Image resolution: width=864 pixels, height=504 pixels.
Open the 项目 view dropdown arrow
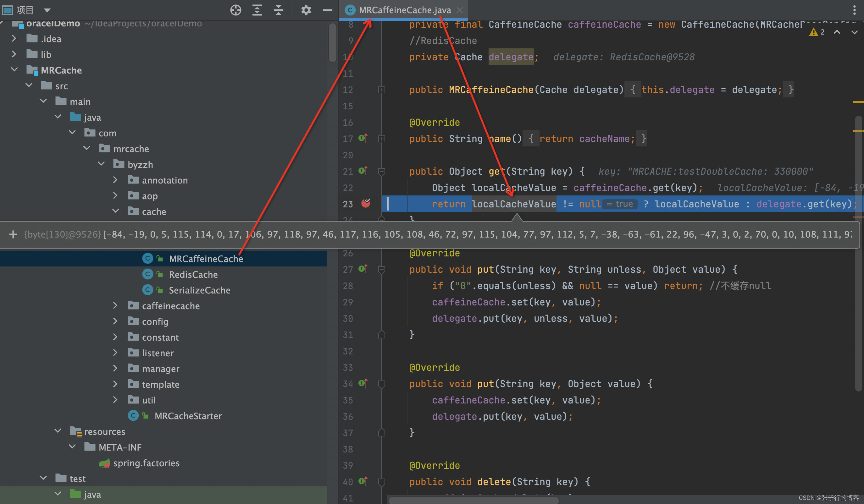click(x=47, y=10)
